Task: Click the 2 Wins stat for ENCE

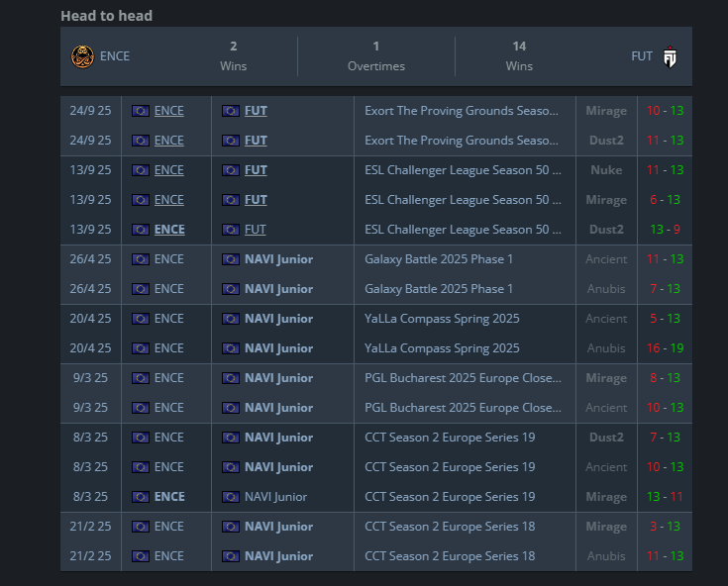Action: [x=233, y=56]
